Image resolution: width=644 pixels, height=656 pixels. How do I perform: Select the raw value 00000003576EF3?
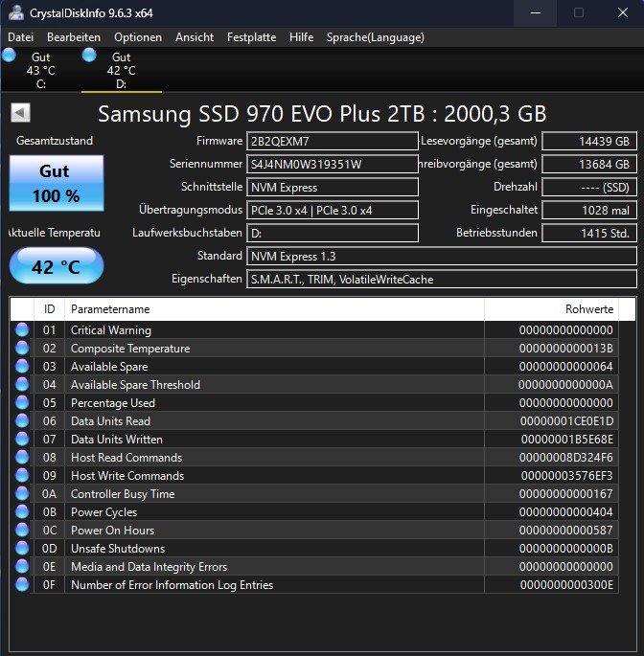[x=567, y=476]
